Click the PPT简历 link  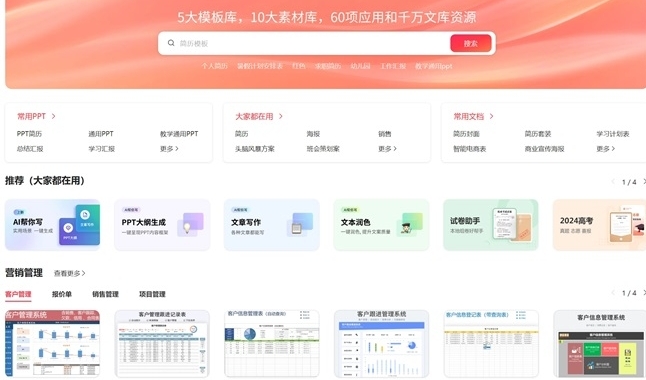pos(29,134)
